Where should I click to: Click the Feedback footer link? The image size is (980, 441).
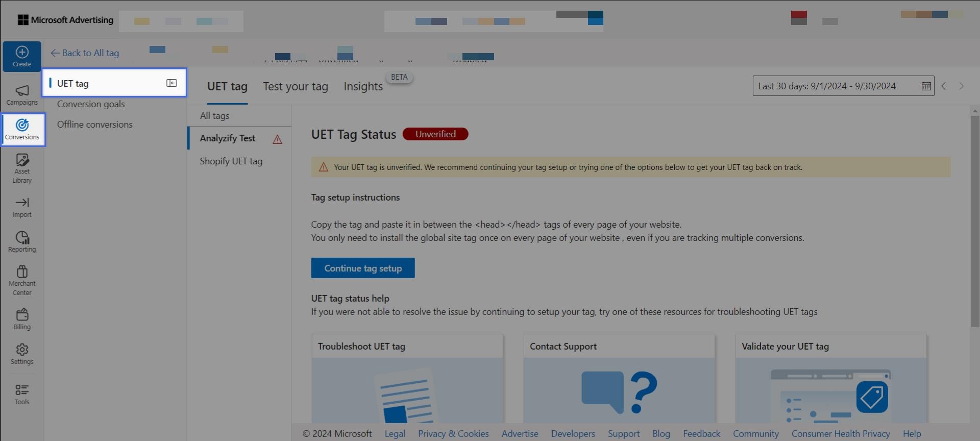click(x=701, y=434)
